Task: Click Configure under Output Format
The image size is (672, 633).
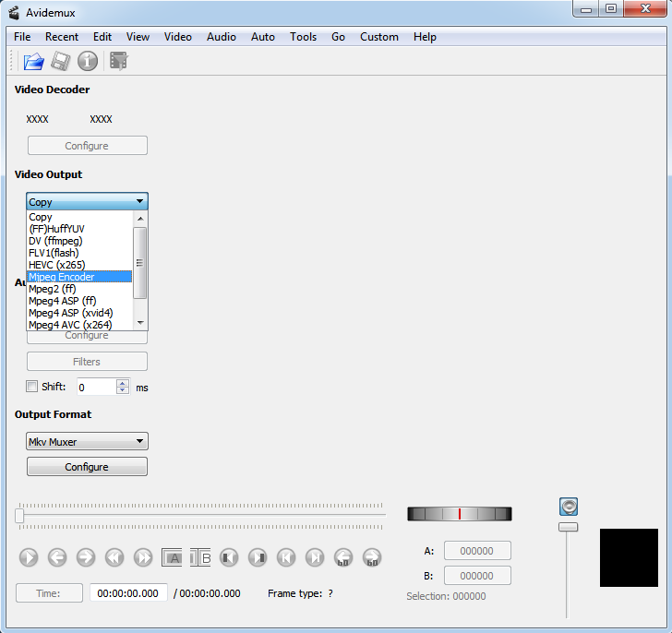Action: pyautogui.click(x=87, y=467)
